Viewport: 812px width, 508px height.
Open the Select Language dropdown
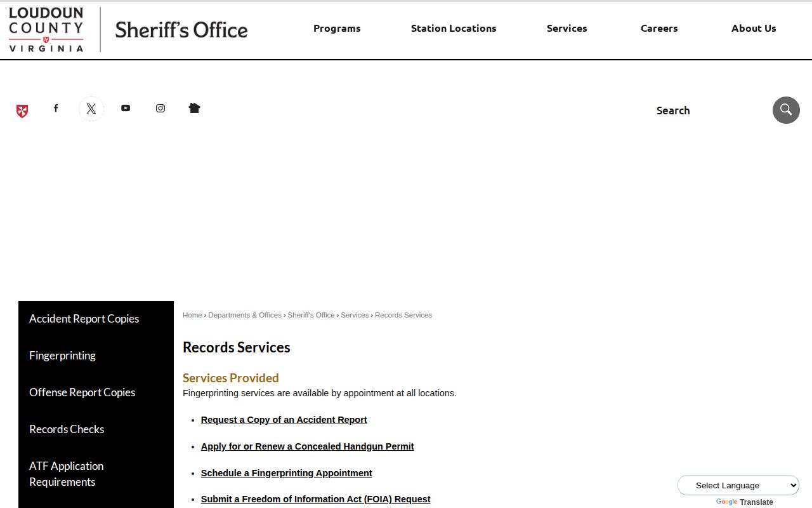point(738,485)
